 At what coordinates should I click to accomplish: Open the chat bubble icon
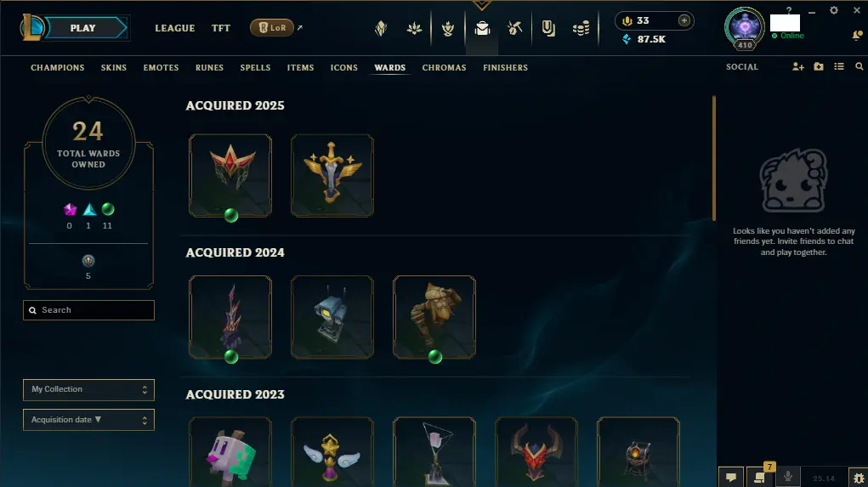pyautogui.click(x=731, y=477)
